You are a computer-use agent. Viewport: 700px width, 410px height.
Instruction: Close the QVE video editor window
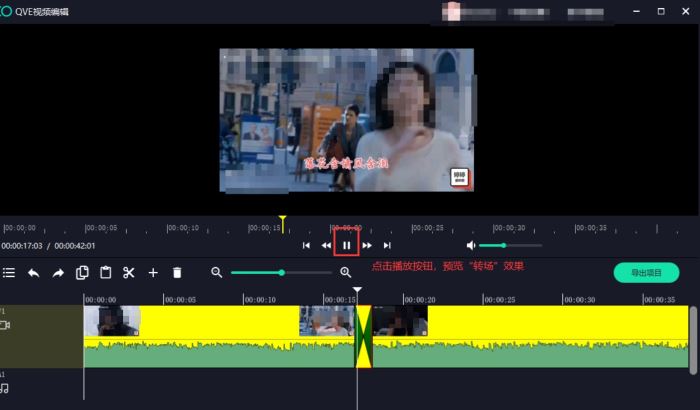[686, 11]
